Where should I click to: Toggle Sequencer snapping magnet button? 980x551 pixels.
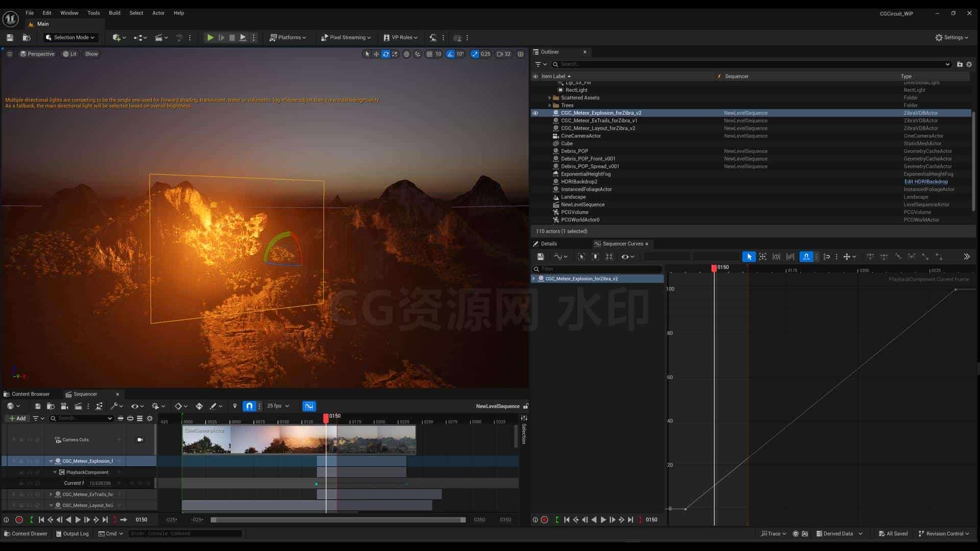click(249, 406)
